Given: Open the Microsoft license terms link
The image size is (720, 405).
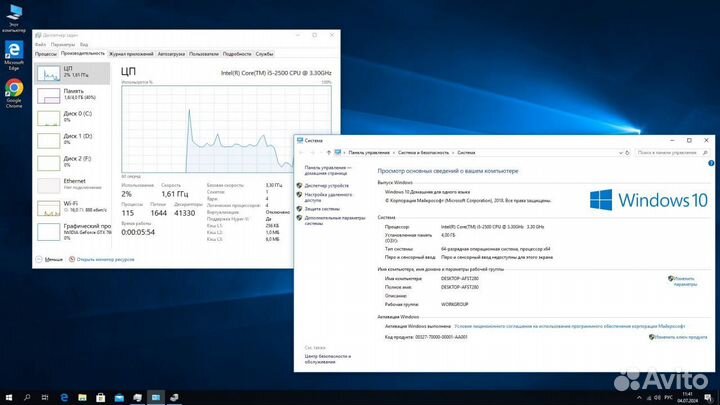Looking at the screenshot, I should 569,326.
